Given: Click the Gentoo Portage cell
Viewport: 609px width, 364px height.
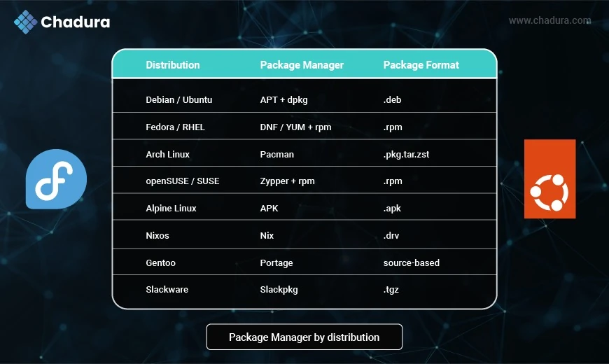Looking at the screenshot, I should pyautogui.click(x=276, y=262).
